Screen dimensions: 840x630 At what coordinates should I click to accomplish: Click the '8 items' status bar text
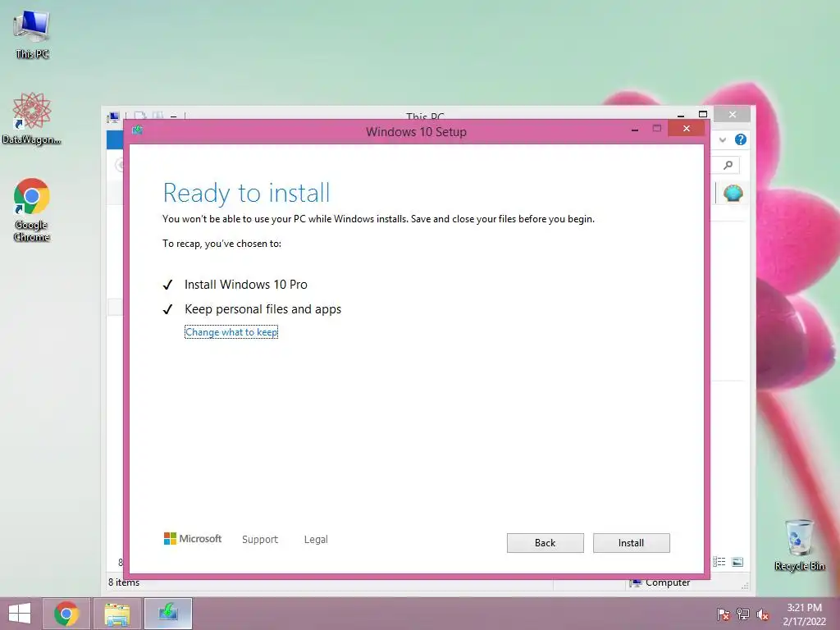124,582
